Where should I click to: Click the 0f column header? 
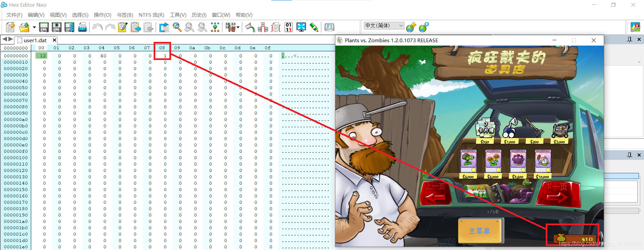point(267,48)
